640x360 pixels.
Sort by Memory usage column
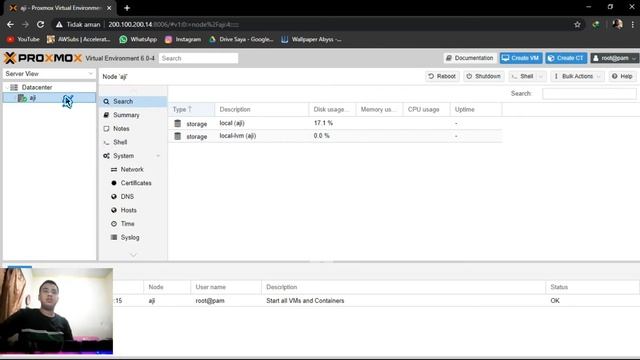[x=379, y=109]
